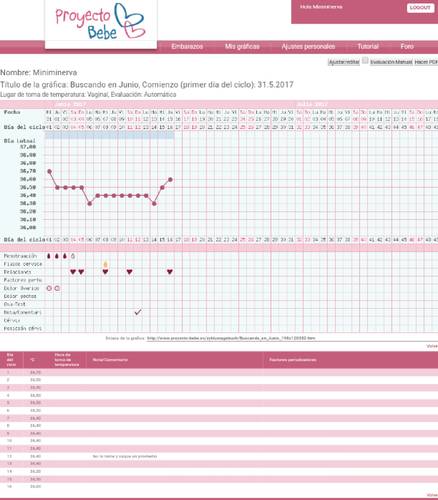Screen dimensions: 438x500
Task: Open the chart link URL below the graph
Action: point(231,338)
